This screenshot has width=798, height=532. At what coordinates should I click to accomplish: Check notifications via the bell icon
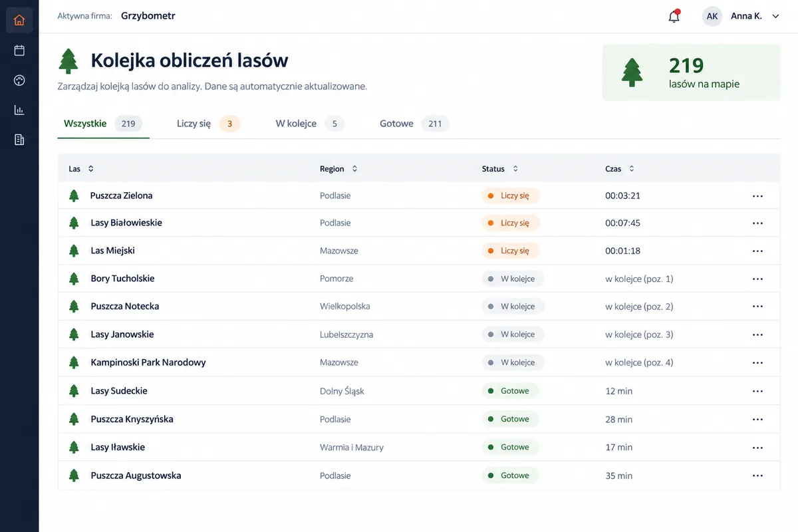click(x=674, y=17)
